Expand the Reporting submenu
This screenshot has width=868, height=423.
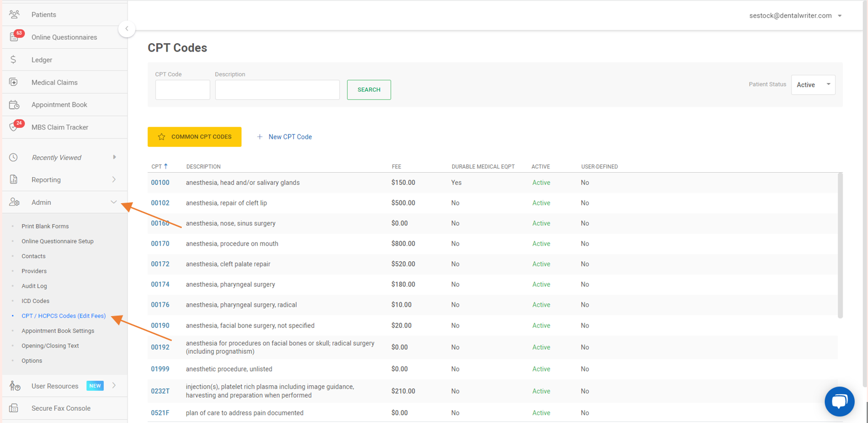pyautogui.click(x=114, y=180)
